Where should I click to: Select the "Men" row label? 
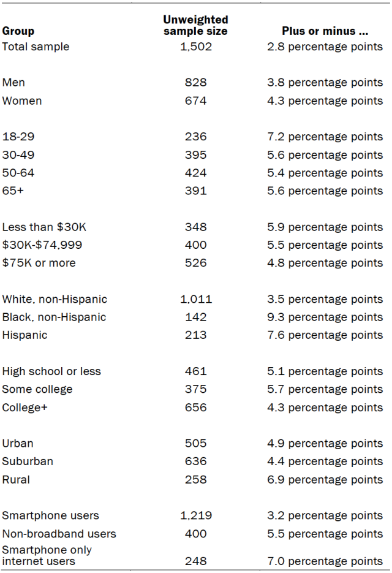coord(14,83)
